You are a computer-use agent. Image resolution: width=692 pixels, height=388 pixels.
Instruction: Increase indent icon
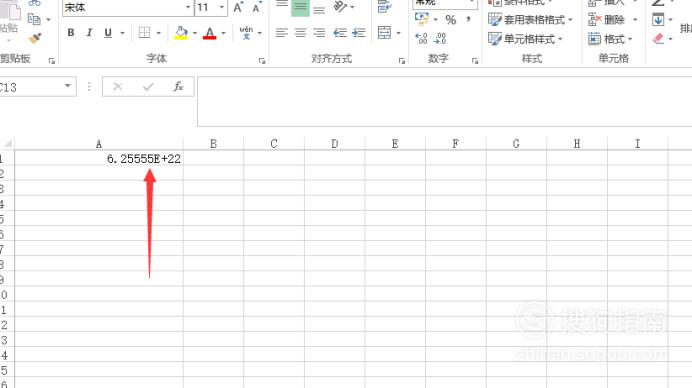359,33
